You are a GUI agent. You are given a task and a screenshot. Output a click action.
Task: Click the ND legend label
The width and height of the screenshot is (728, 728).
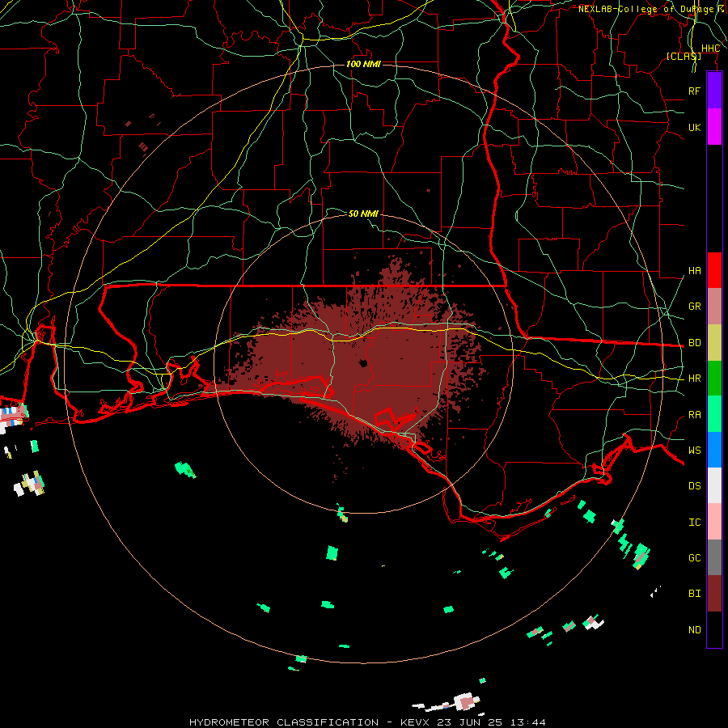point(694,630)
